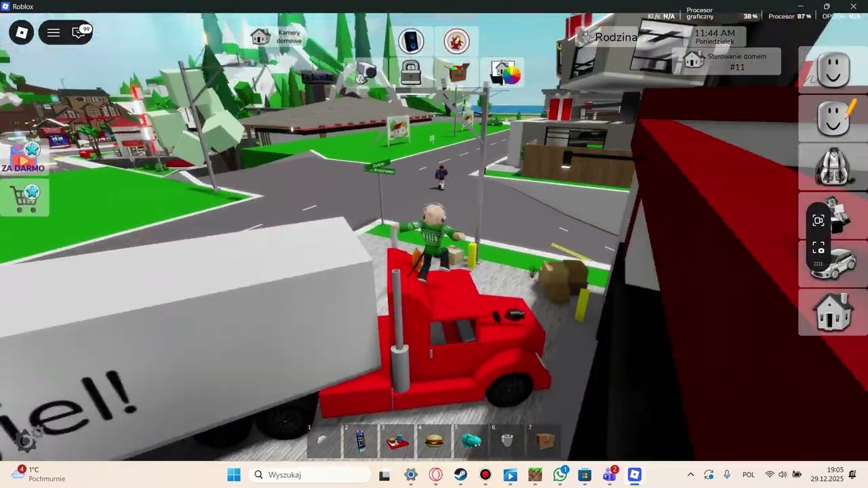Open Kamery domowe house cameras
Viewport: 868px width, 488px height.
click(277, 37)
